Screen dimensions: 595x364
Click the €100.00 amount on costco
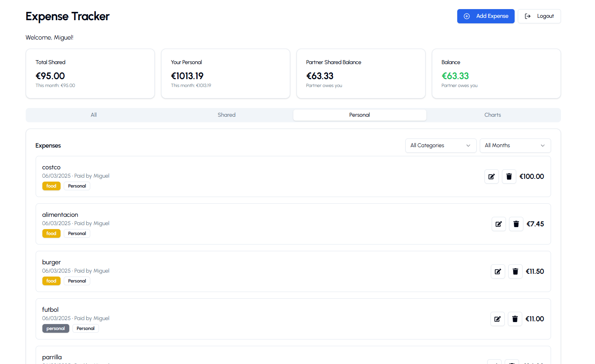pyautogui.click(x=532, y=176)
